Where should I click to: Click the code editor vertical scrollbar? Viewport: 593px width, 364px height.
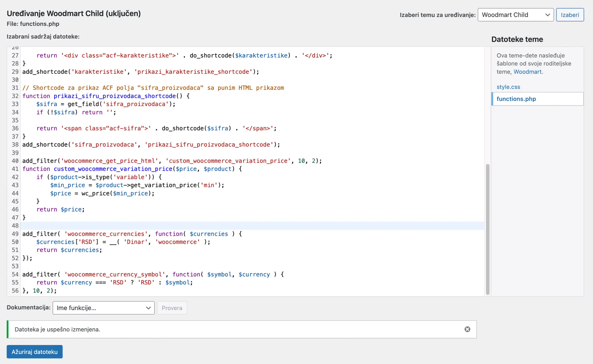pyautogui.click(x=488, y=229)
